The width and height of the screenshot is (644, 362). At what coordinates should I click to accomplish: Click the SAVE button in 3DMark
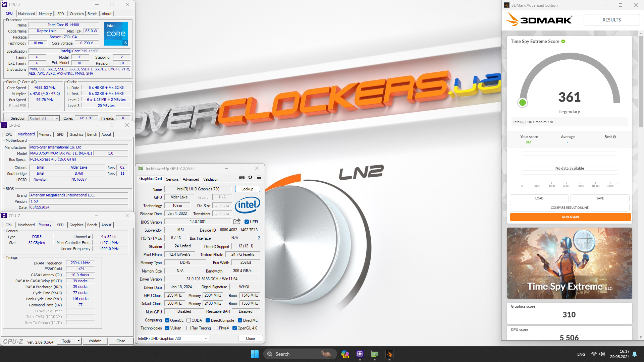[600, 198]
